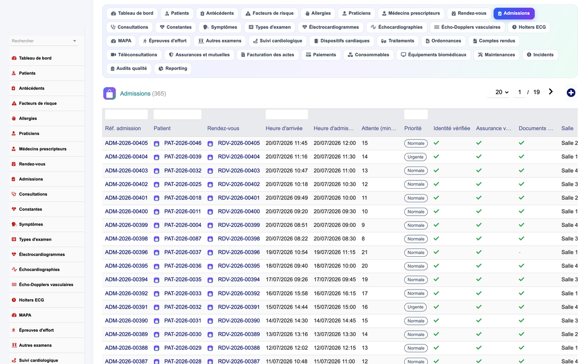Sort by Heure d'arrivée column header
The height and width of the screenshot is (364, 588).
coord(284,128)
